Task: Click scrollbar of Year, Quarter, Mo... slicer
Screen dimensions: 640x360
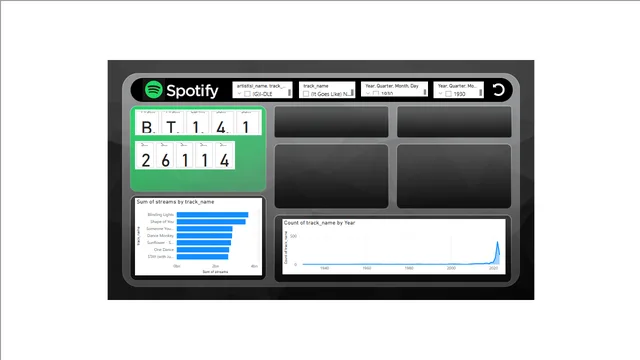Action: point(480,93)
